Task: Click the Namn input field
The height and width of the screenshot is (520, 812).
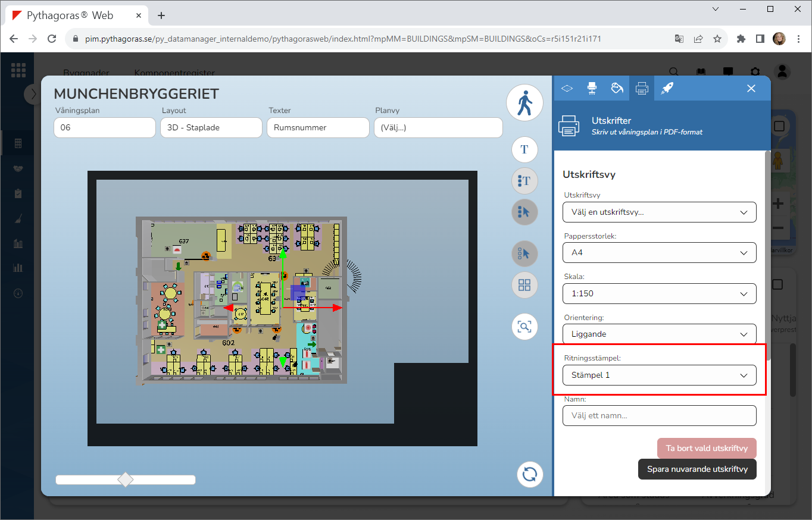Action: pyautogui.click(x=659, y=415)
